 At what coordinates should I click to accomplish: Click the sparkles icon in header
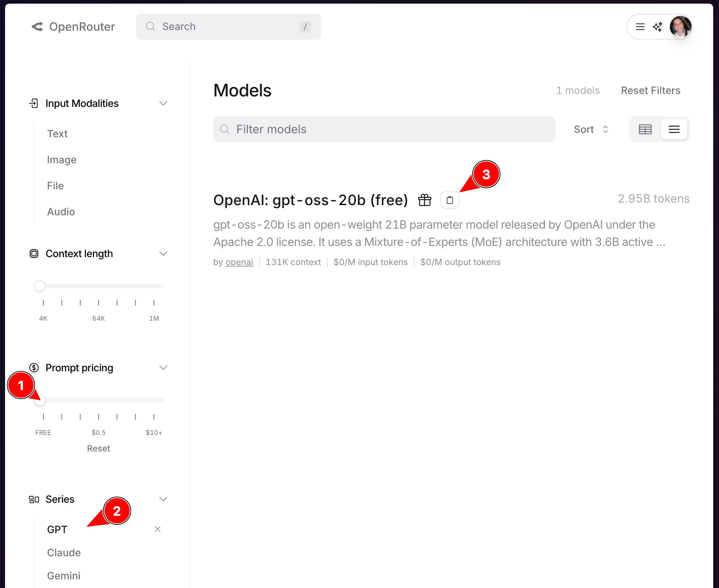coord(658,27)
